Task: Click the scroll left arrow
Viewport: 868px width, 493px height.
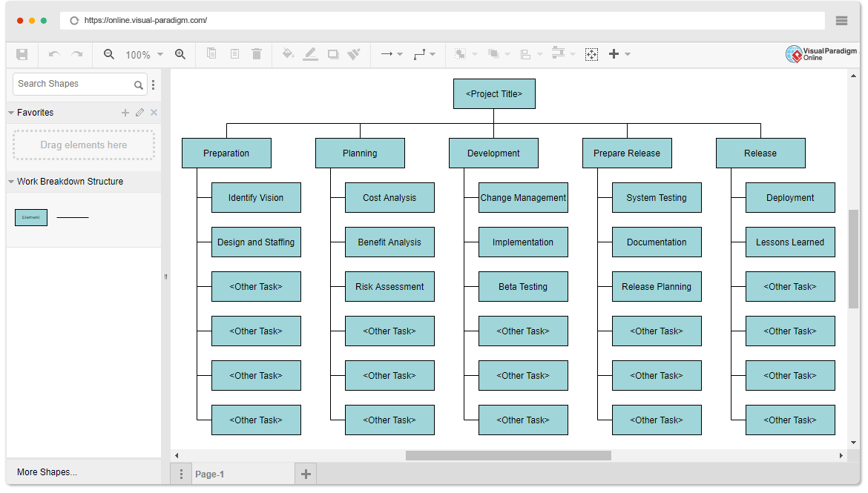Action: (177, 455)
